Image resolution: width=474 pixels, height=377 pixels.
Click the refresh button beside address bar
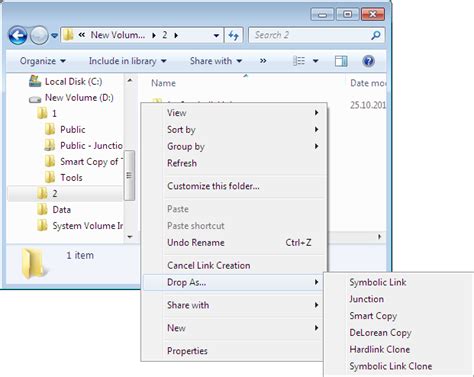[234, 35]
